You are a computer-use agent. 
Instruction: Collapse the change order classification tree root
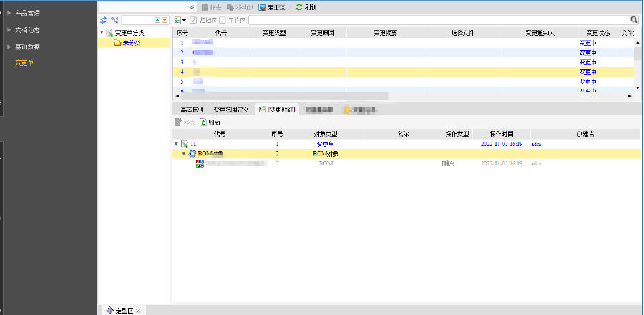(102, 33)
